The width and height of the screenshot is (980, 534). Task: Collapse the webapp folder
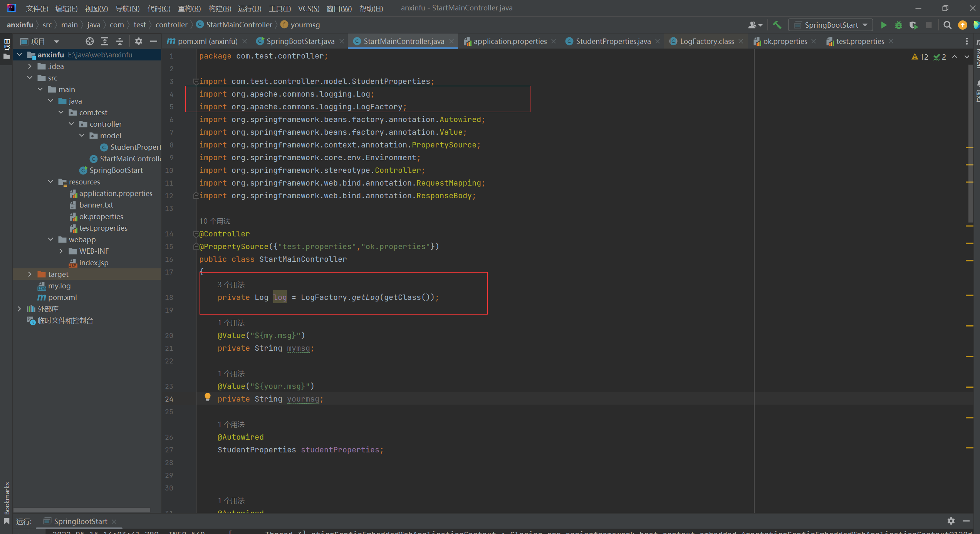(x=50, y=239)
